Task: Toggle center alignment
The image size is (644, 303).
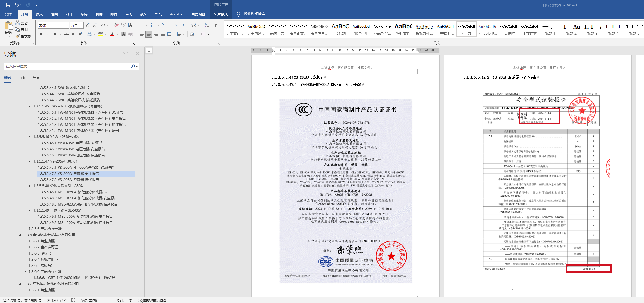Action: point(149,34)
